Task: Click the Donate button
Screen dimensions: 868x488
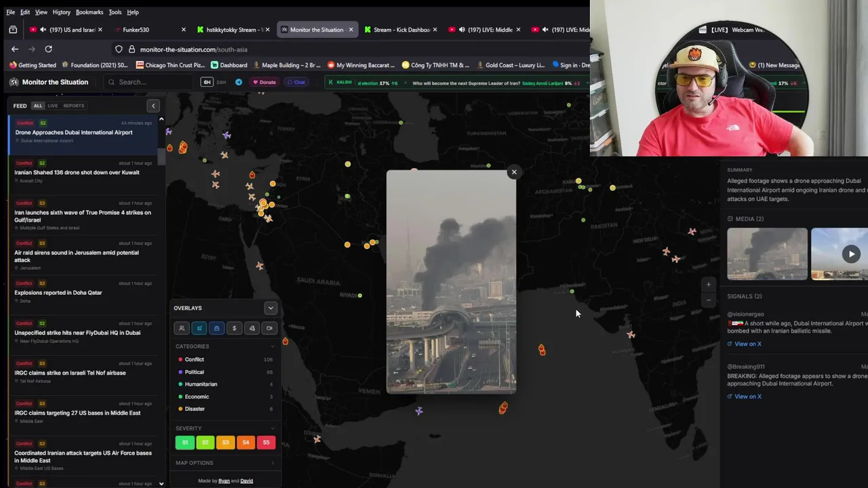Action: 264,82
